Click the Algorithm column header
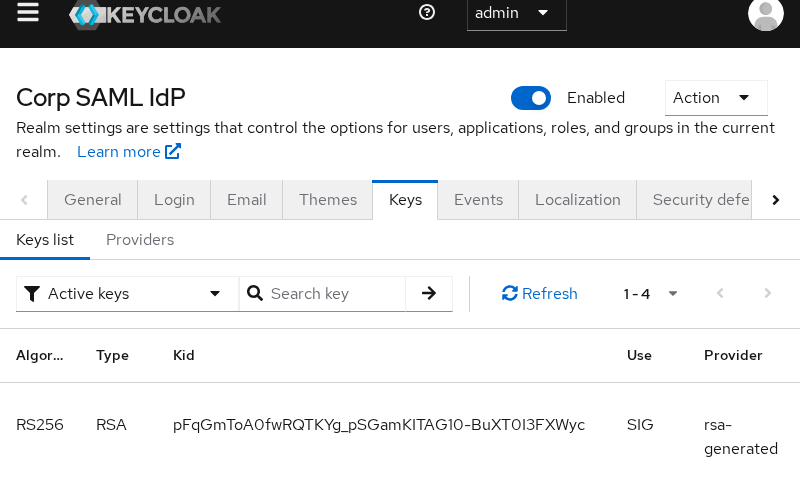800x480 pixels. click(x=39, y=356)
